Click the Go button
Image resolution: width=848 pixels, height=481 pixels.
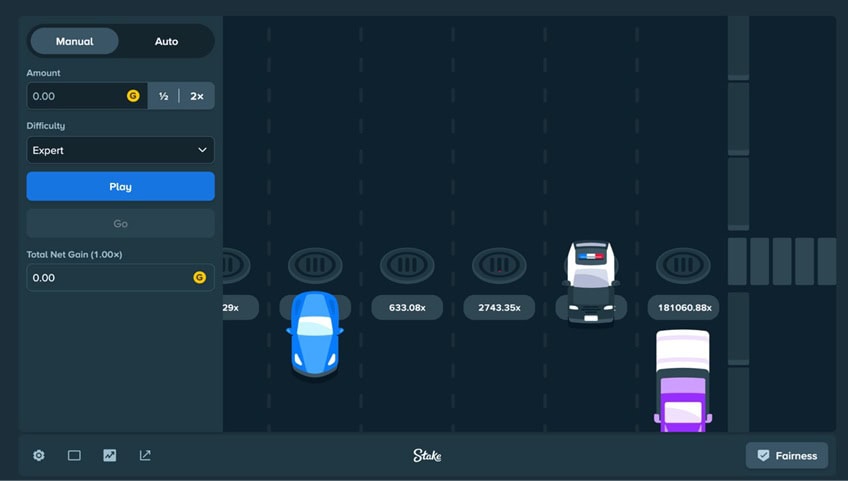click(121, 223)
